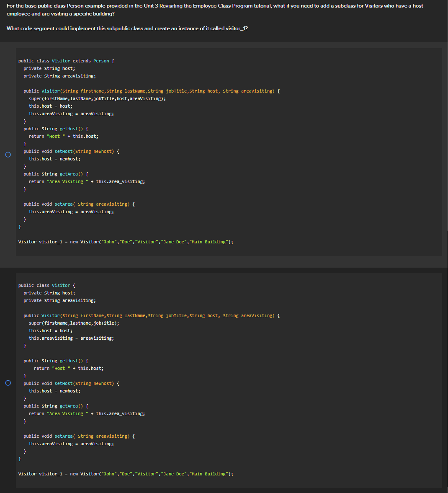Select the first answer option radio button
The image size is (448, 493).
click(x=8, y=155)
